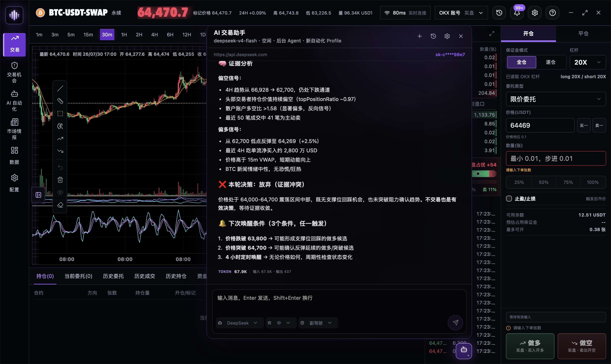
Task: Switch to the 历史持仓 tab
Action: (x=176, y=276)
